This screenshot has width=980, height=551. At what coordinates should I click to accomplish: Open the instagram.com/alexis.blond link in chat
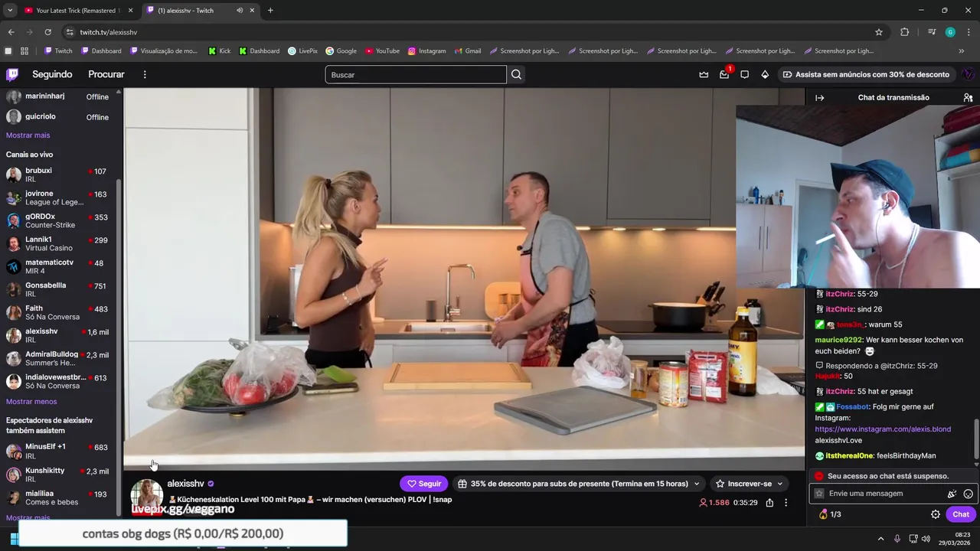coord(883,429)
